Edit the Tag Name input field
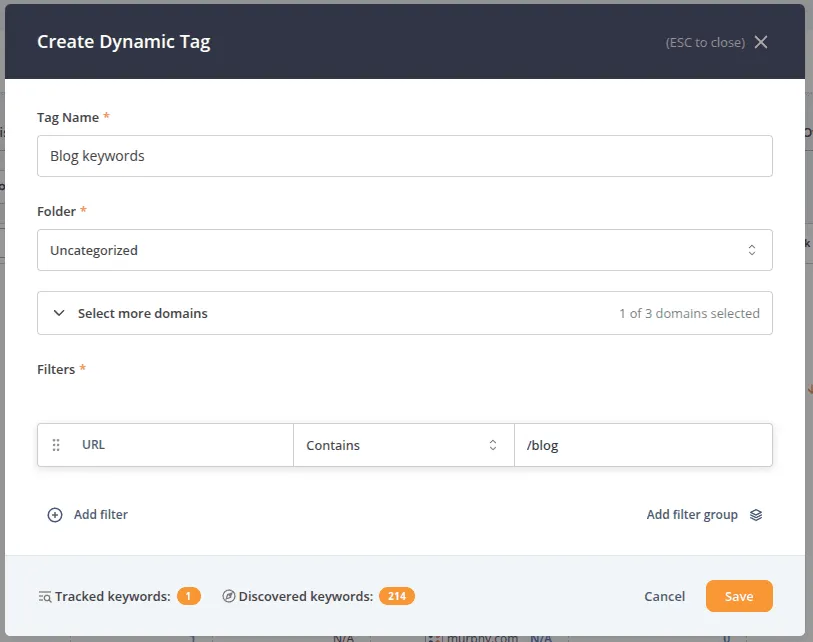Viewport: 813px width, 642px height. tap(404, 156)
